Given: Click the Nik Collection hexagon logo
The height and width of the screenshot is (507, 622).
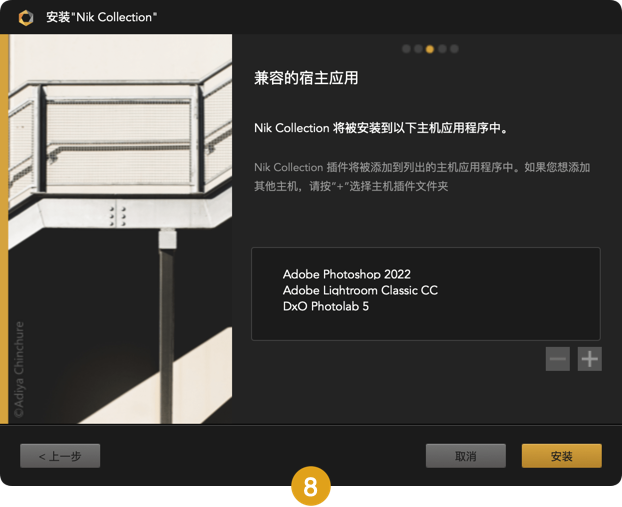Looking at the screenshot, I should pos(26,17).
